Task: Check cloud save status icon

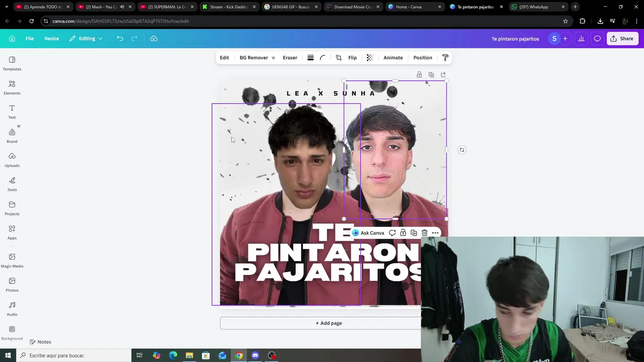Action: tap(154, 39)
